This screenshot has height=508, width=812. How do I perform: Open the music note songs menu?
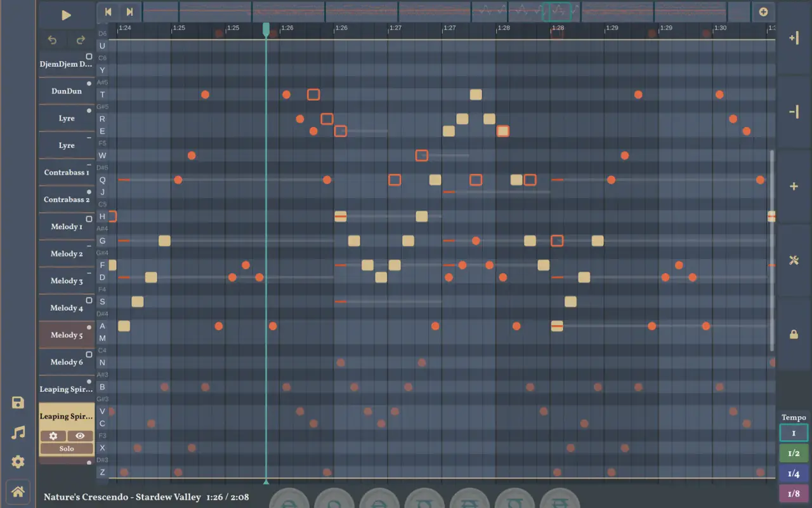[18, 432]
